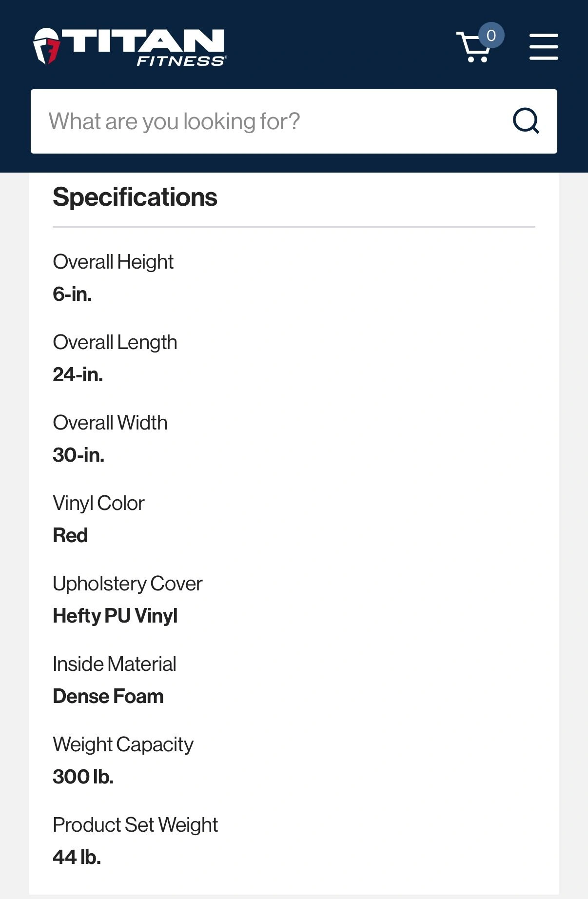Image resolution: width=588 pixels, height=899 pixels.
Task: Open the hamburger navigation menu
Action: [544, 47]
